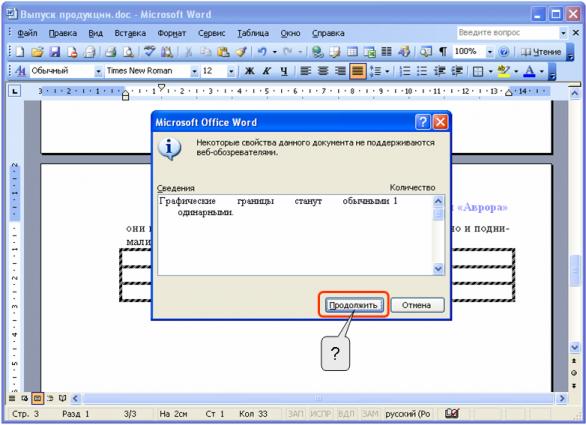Toggle underline Ч formatting

click(284, 71)
